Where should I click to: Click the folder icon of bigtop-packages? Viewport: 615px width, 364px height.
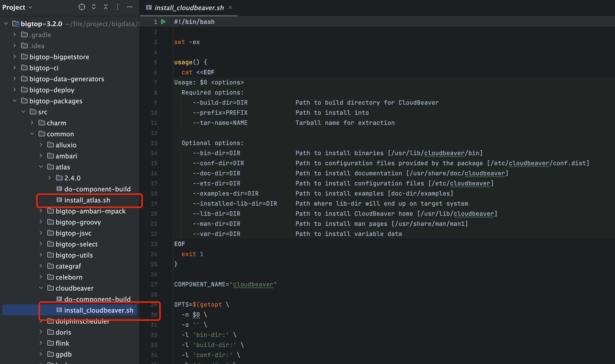(x=24, y=101)
